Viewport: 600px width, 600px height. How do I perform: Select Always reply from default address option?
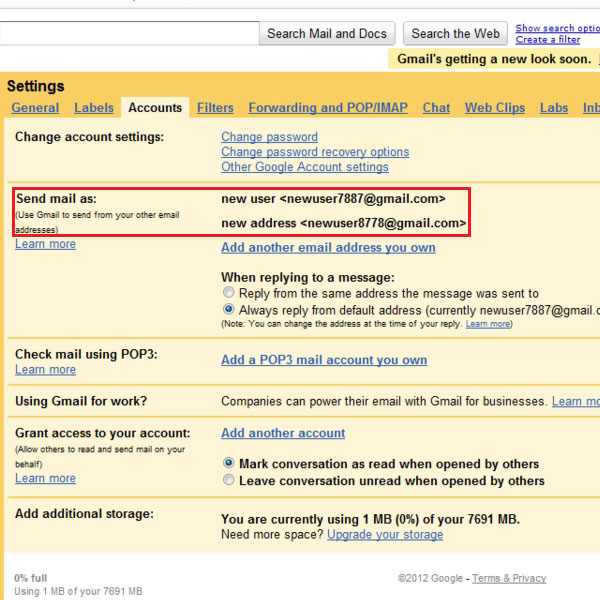(228, 309)
